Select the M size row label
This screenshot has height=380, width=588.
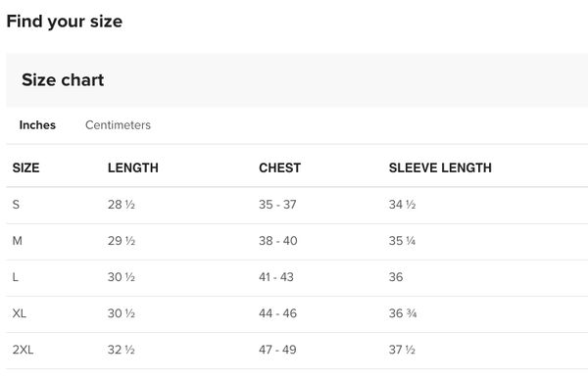pos(18,241)
